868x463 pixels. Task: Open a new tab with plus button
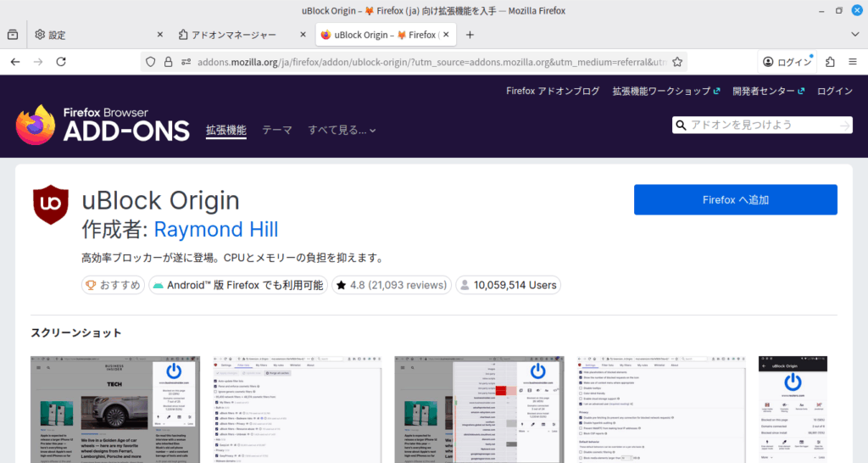[x=470, y=35]
